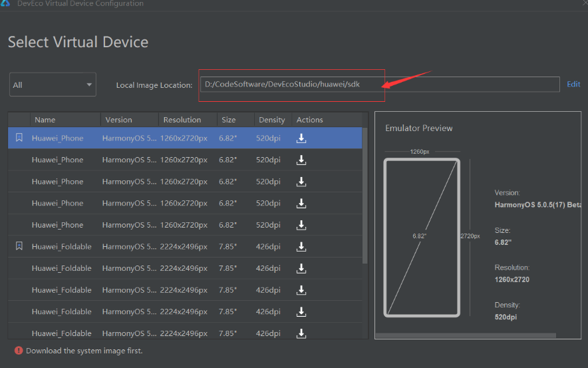Viewport: 588px width, 368px height.
Task: Open the All device type dropdown
Action: coord(53,85)
